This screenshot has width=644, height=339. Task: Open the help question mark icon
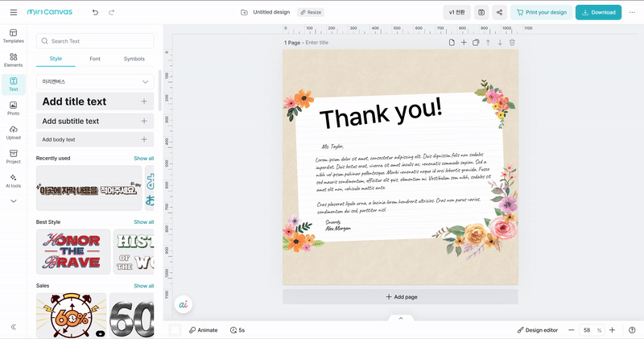coord(632,330)
